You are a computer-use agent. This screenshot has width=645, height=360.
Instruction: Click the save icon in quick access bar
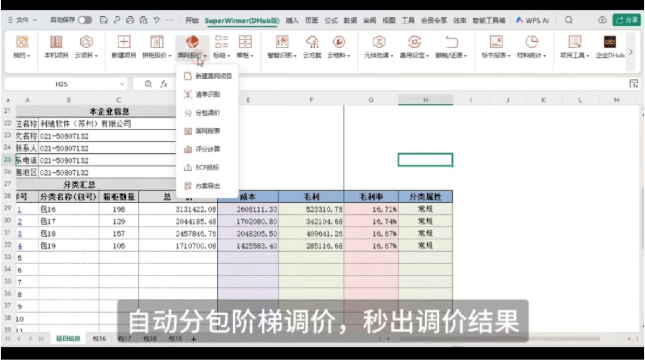104,20
